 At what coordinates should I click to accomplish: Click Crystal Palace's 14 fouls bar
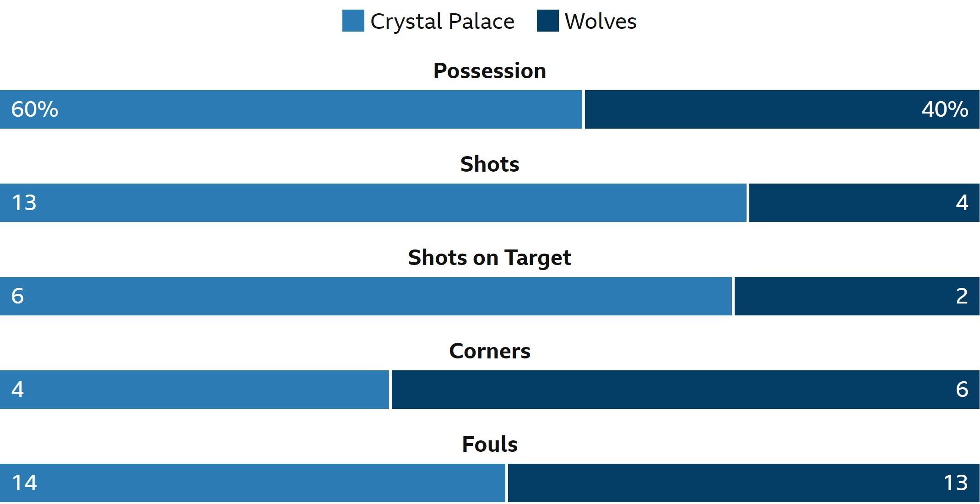click(253, 483)
